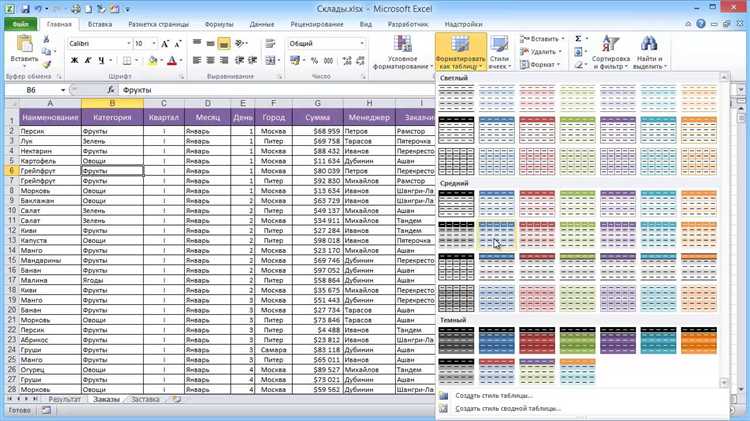Click the percent style icon
The image size is (750, 421).
[314, 61]
